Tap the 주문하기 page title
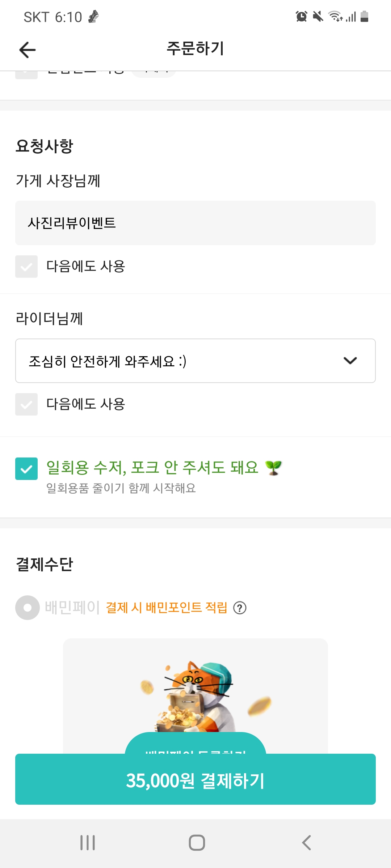 (x=195, y=49)
